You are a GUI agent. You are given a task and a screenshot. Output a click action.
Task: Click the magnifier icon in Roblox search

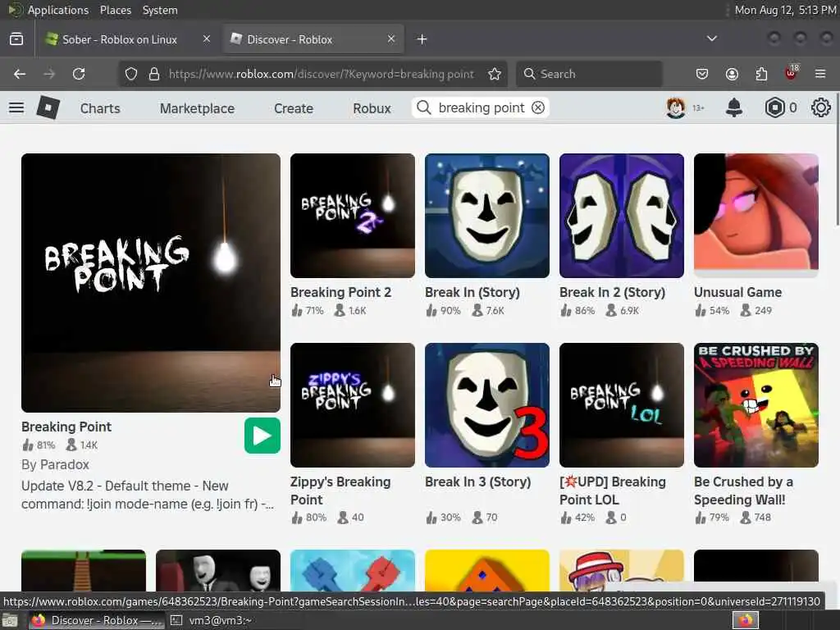(x=423, y=107)
